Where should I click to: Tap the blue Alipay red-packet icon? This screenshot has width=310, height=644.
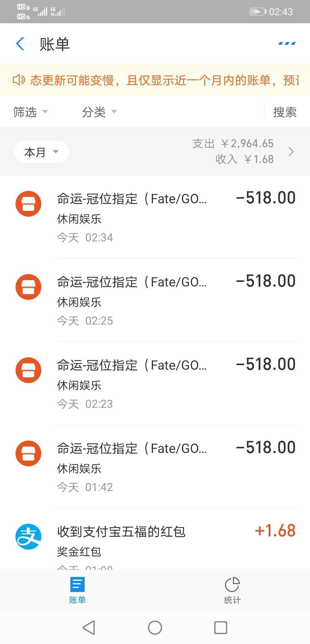[x=28, y=537]
